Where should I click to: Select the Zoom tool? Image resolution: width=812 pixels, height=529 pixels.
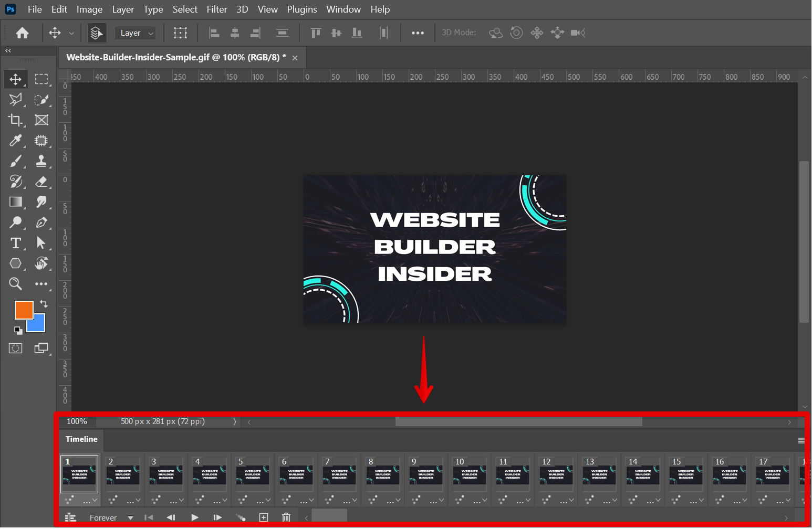coord(16,284)
